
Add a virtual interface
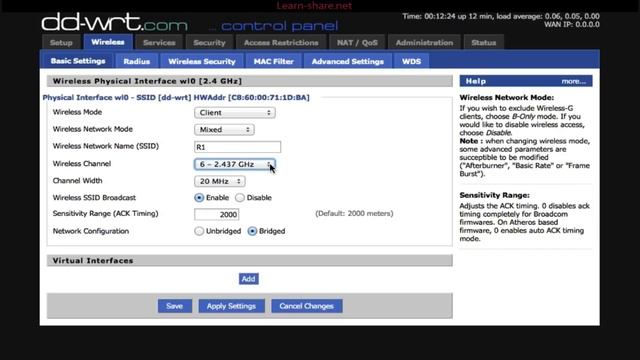click(249, 279)
